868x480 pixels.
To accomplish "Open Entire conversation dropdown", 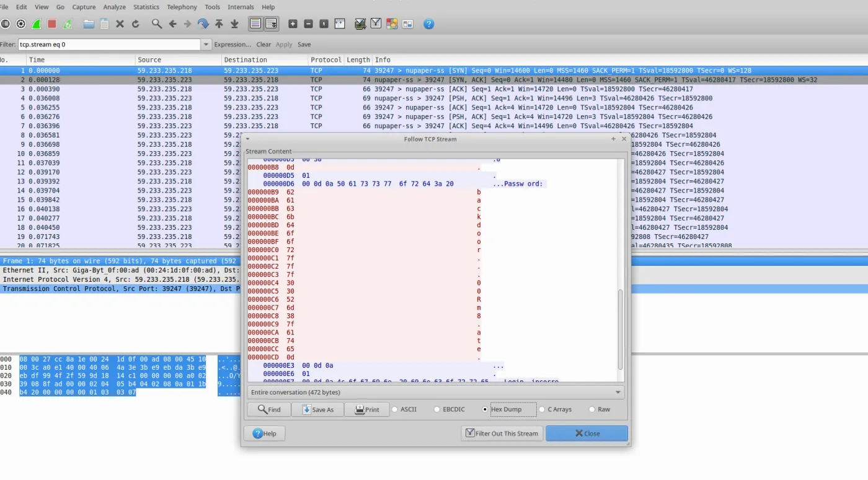I will tap(435, 392).
